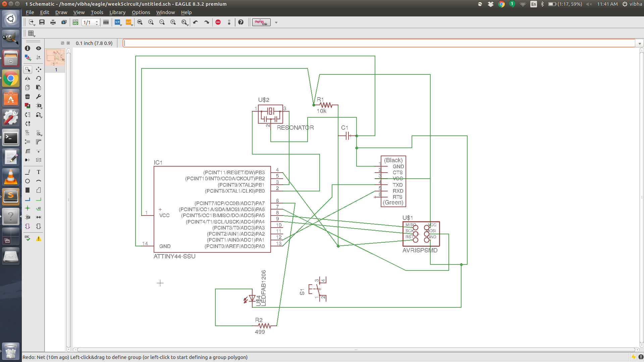The height and width of the screenshot is (362, 644).
Task: Click the sheet 1/1 stepper up arrow
Action: click(97, 21)
